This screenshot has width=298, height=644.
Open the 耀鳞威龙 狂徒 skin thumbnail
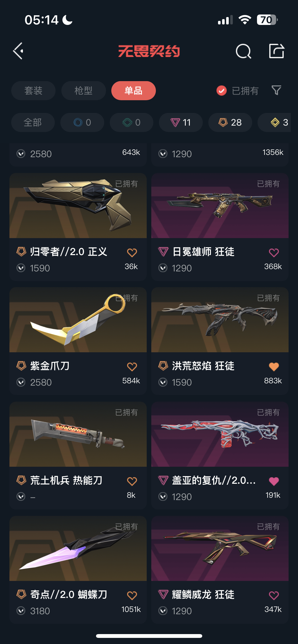tap(220, 548)
